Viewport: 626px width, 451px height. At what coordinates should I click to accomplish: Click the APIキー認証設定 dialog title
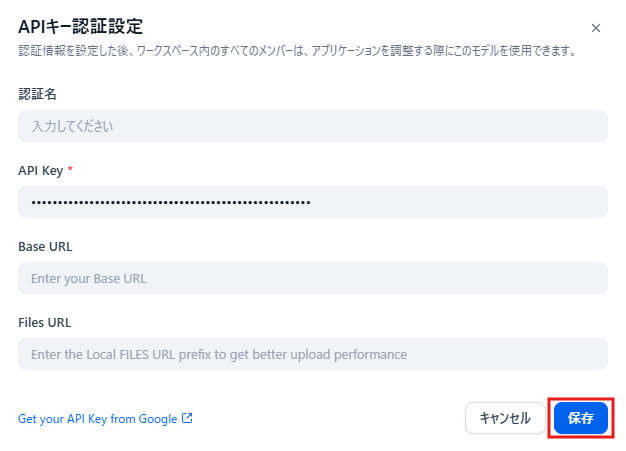pyautogui.click(x=80, y=27)
